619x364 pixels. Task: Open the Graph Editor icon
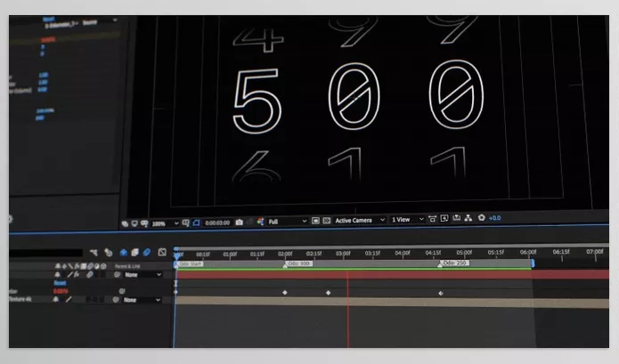(162, 252)
